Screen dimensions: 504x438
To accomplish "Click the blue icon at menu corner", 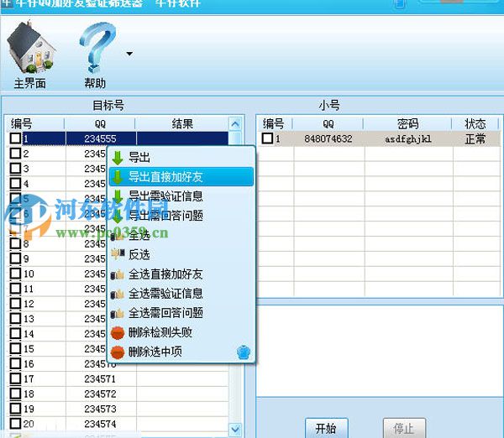I will click(244, 352).
